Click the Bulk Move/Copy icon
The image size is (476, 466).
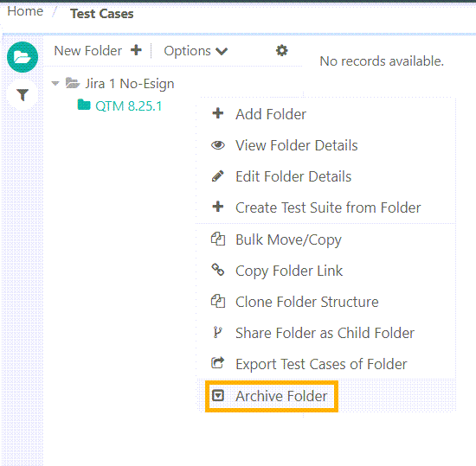click(218, 239)
